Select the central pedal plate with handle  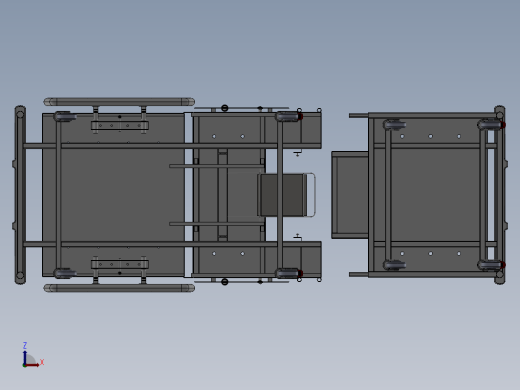click(286, 195)
